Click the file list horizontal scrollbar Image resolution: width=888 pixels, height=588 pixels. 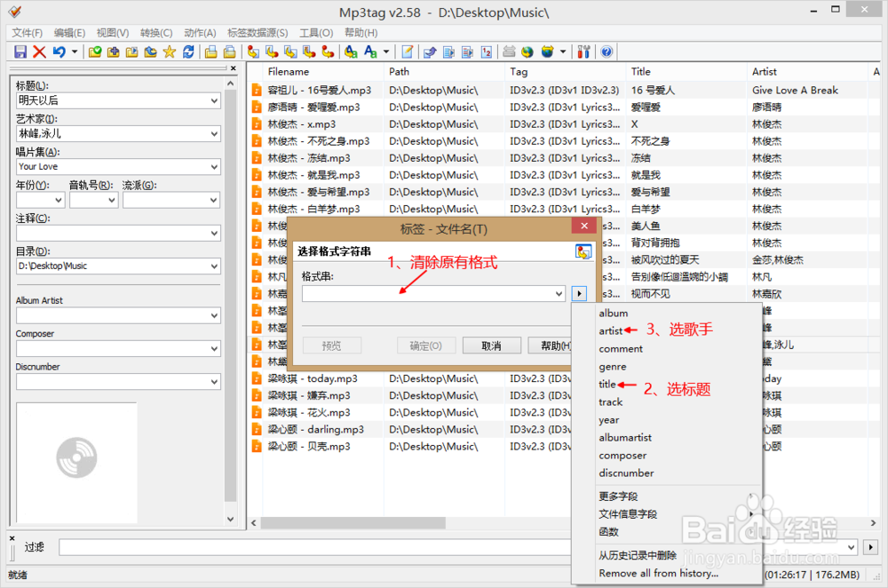point(353,523)
